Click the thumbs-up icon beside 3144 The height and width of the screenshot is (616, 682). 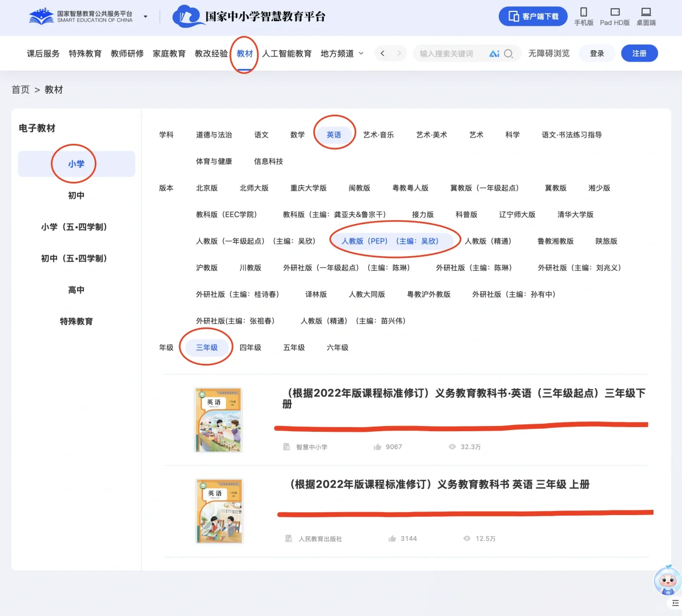click(x=392, y=538)
